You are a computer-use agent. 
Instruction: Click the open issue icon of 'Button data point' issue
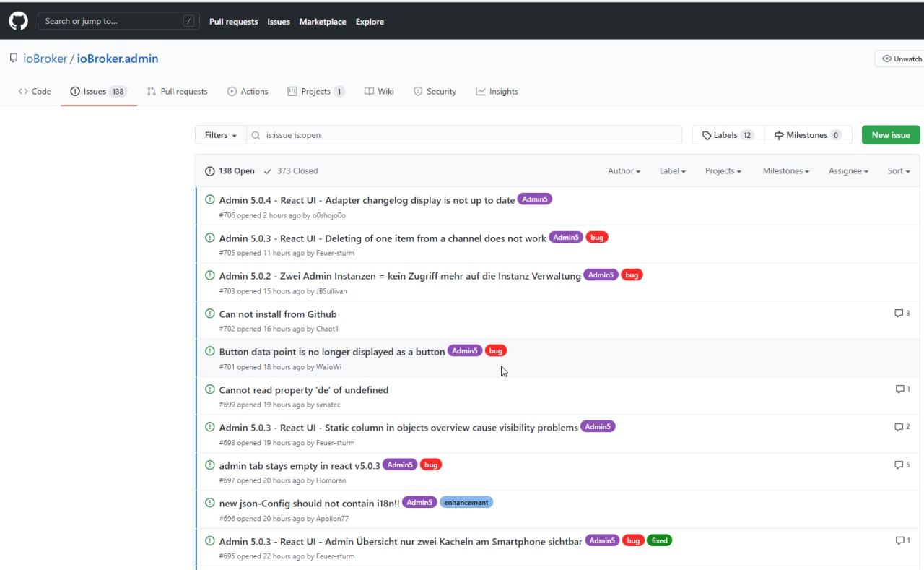tap(210, 351)
